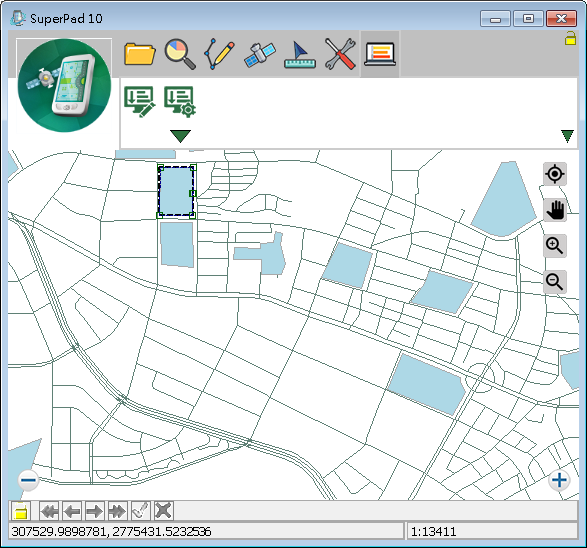Open the wrench and screwdriver settings
The height and width of the screenshot is (548, 587).
tap(340, 54)
